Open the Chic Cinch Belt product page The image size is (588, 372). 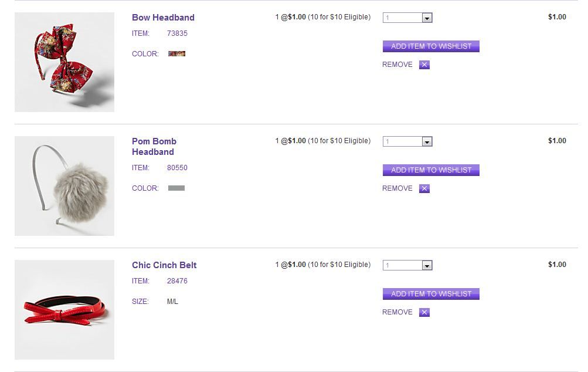click(x=164, y=265)
